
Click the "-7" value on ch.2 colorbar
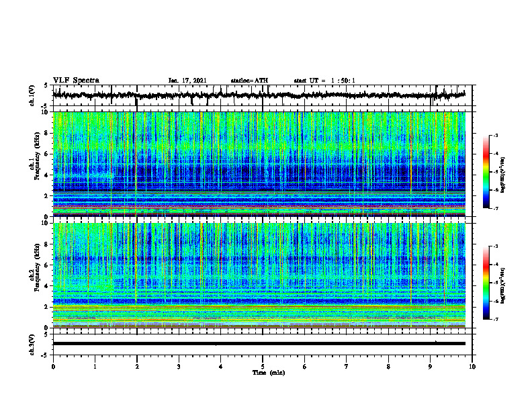coord(495,319)
